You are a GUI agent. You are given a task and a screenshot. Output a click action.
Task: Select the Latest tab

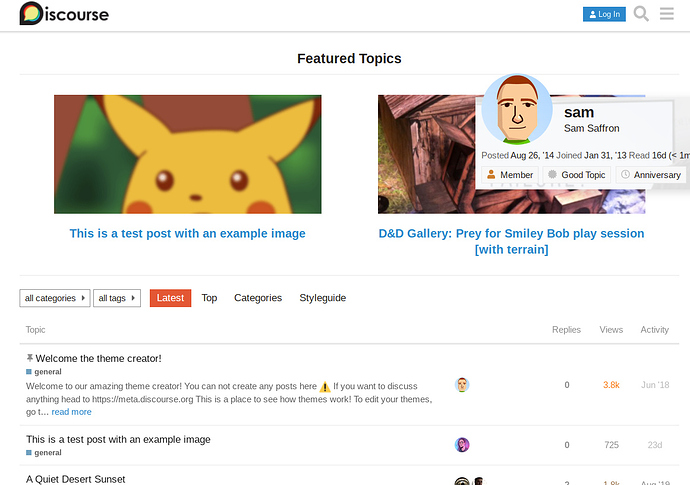[170, 298]
